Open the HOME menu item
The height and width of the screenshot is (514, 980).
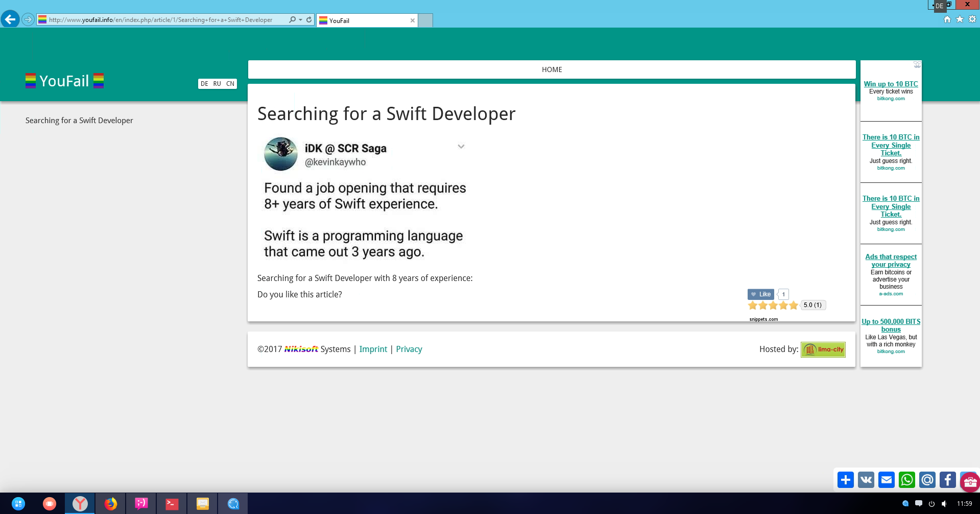(552, 69)
